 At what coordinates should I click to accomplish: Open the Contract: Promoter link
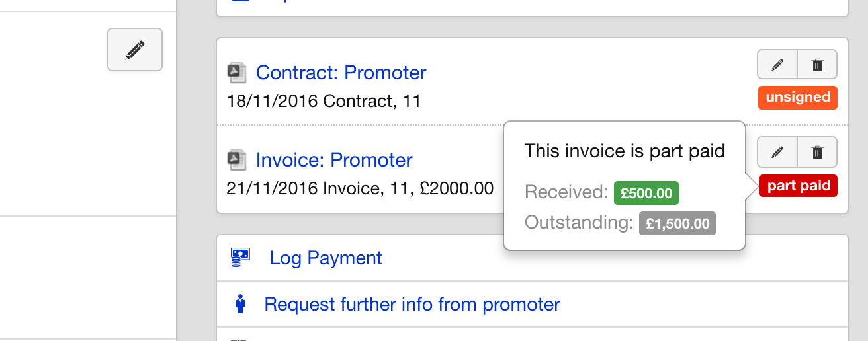tap(341, 72)
